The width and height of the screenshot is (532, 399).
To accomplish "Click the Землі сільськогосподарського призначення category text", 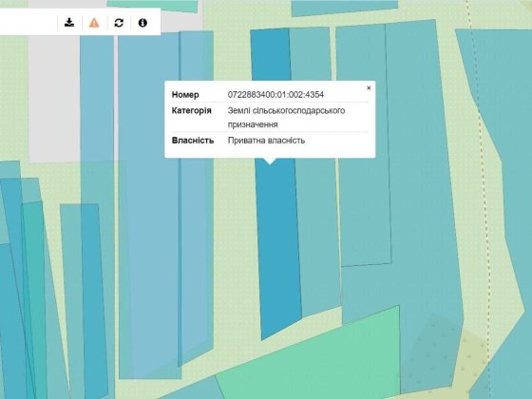I will [x=286, y=118].
